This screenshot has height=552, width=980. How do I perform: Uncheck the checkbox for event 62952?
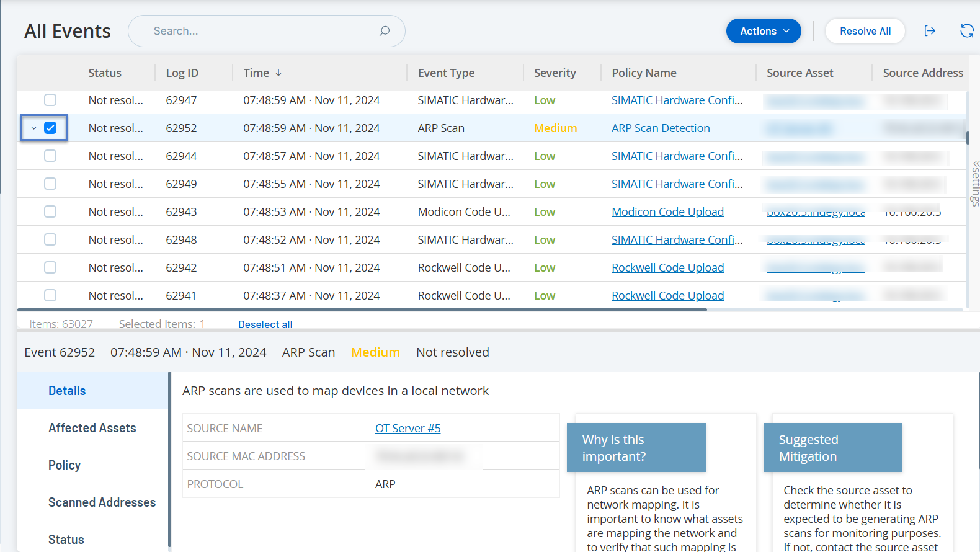pyautogui.click(x=50, y=128)
